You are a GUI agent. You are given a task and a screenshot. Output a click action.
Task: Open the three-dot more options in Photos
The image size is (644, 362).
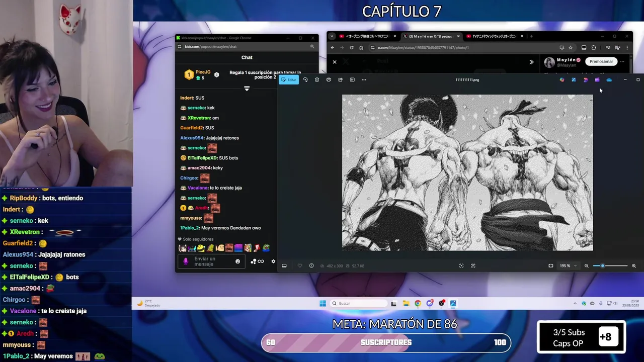pyautogui.click(x=364, y=79)
